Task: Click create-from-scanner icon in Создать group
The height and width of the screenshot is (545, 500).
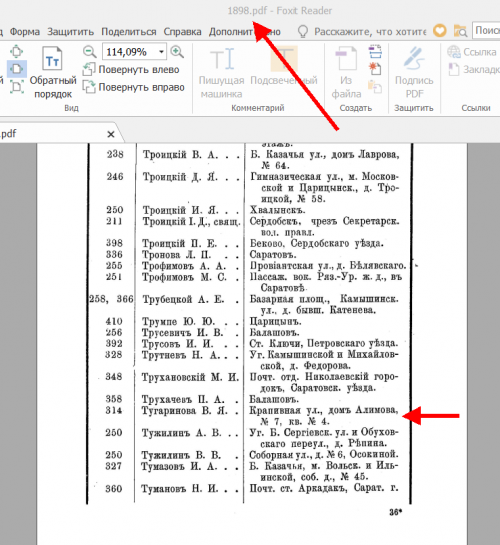Action: (375, 51)
